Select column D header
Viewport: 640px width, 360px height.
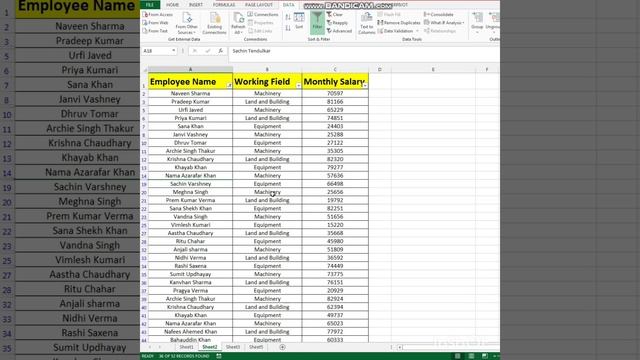[x=380, y=69]
